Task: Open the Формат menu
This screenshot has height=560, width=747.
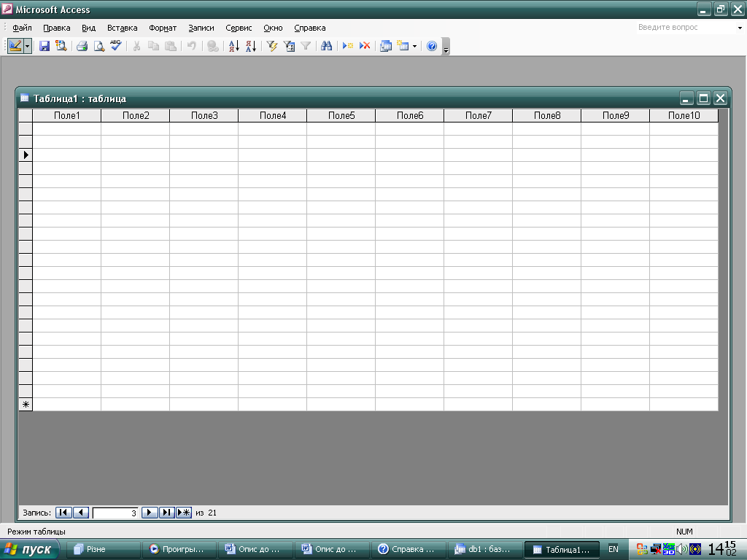Action: [x=163, y=28]
